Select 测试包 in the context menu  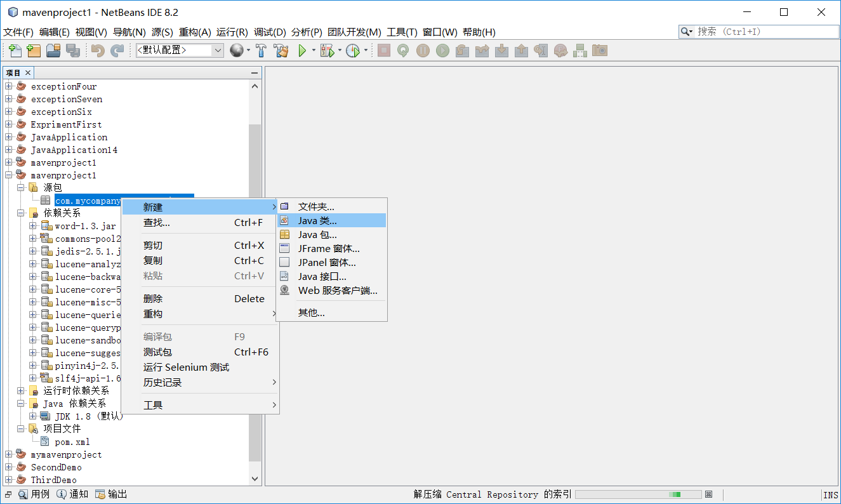pos(200,352)
